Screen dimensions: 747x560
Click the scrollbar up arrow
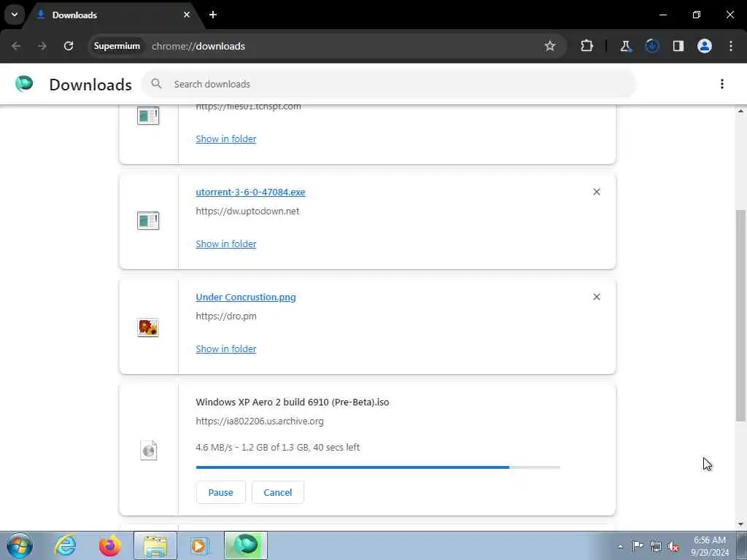740,111
